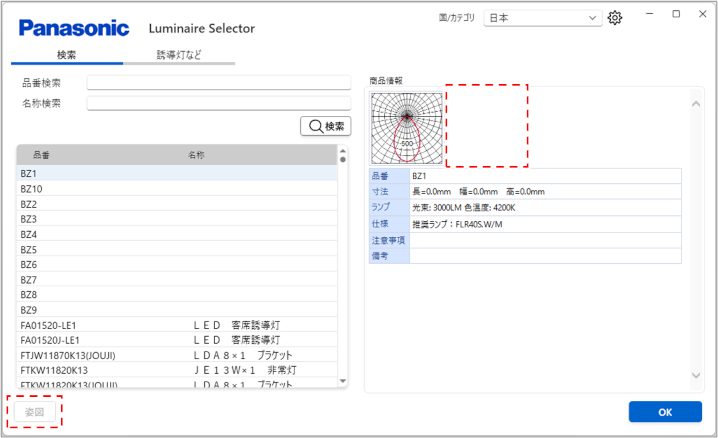
Task: Click the 姿図 button
Action: coord(35,412)
